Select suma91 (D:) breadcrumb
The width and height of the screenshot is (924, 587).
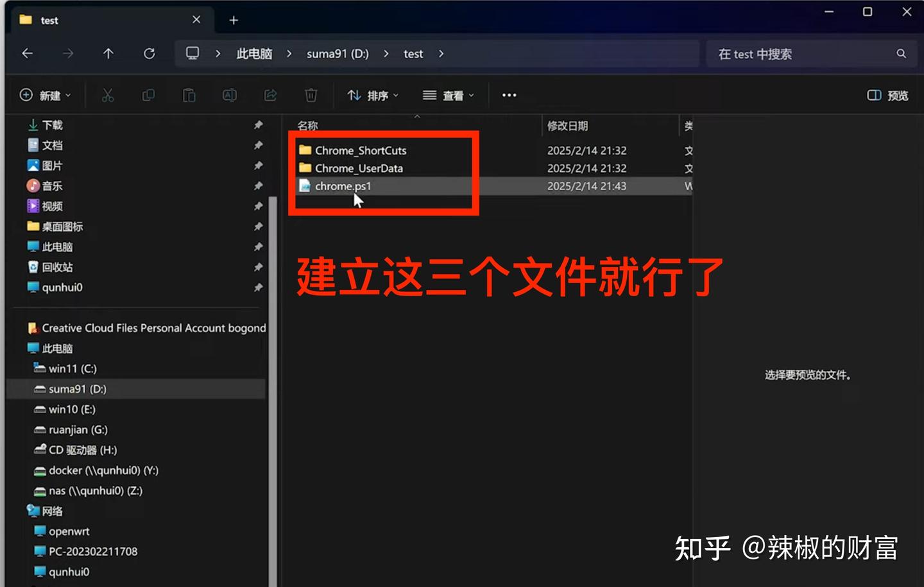point(338,54)
